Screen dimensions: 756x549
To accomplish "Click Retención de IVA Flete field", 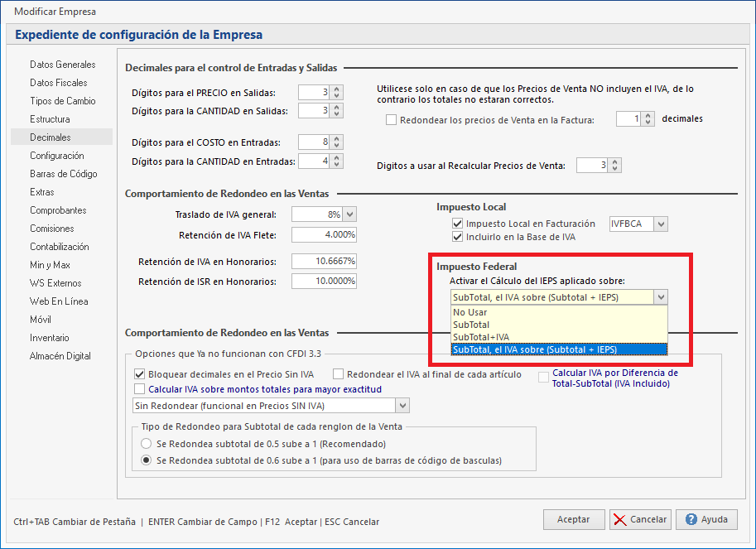I will pyautogui.click(x=324, y=234).
